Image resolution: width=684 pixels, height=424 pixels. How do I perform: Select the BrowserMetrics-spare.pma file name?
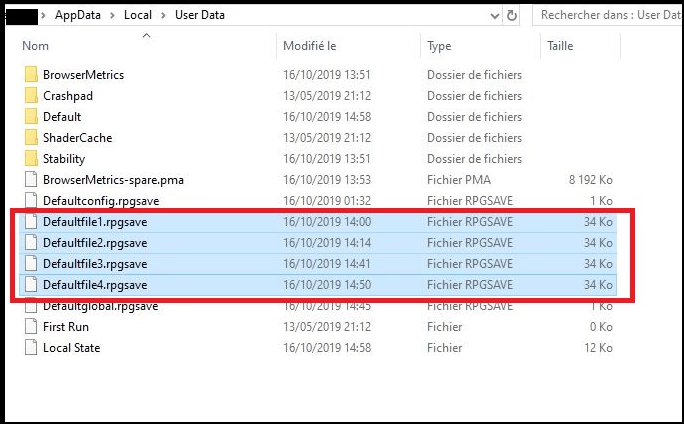[113, 180]
